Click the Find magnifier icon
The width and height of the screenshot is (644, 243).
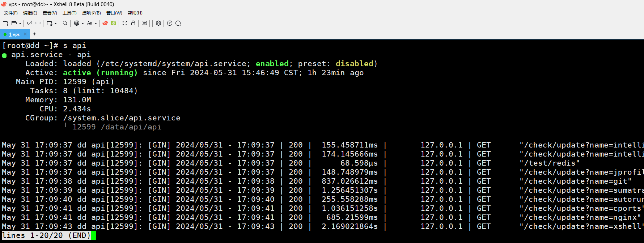[65, 23]
